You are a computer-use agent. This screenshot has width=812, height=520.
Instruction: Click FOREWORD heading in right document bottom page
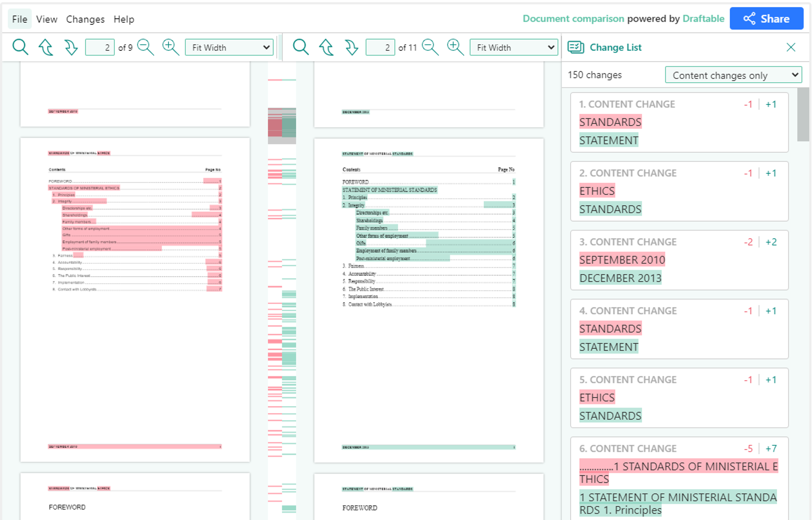[x=360, y=508]
